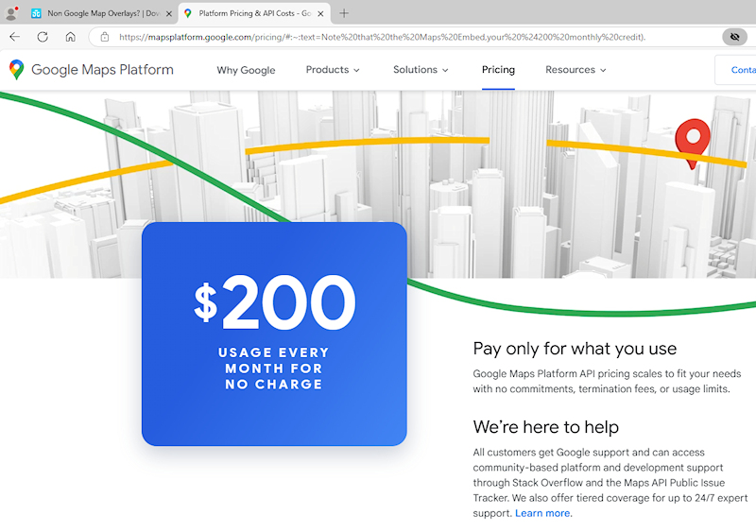Image resolution: width=756 pixels, height=532 pixels.
Task: Click the $200 monthly usage card
Action: click(x=274, y=334)
